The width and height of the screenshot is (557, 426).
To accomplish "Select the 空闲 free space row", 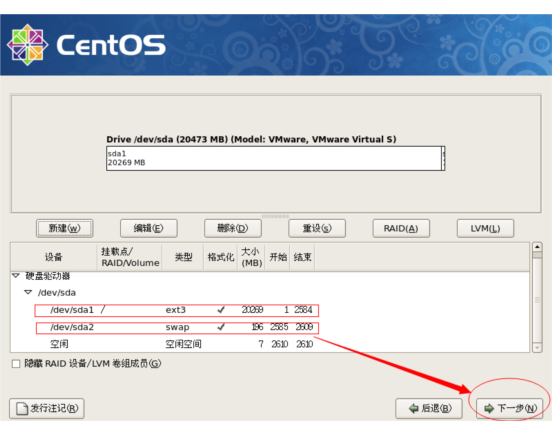I will pyautogui.click(x=270, y=344).
